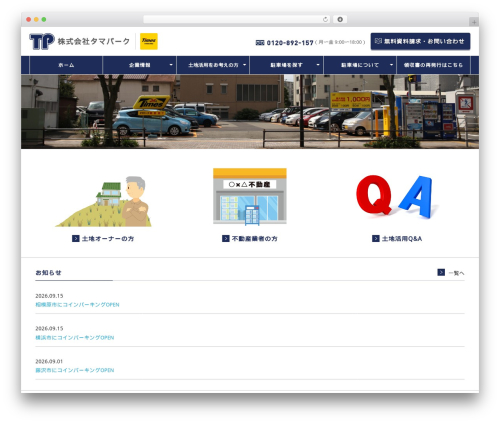Click the browser reload icon
Viewport: 500px width, 423px height.
point(325,19)
